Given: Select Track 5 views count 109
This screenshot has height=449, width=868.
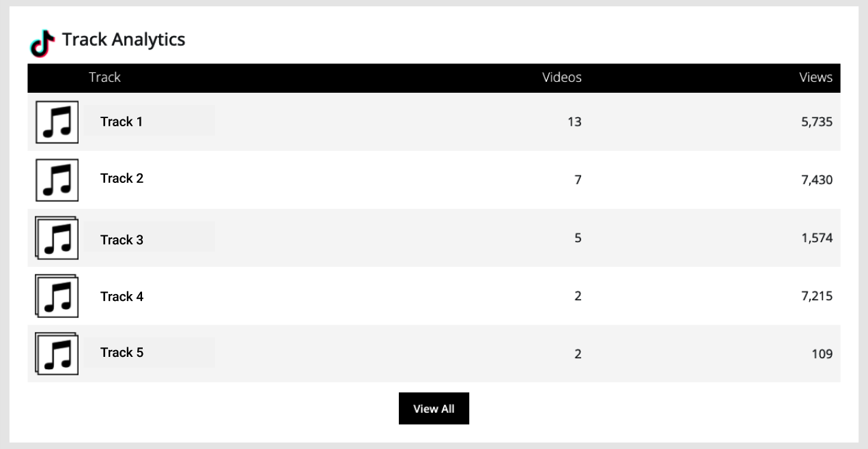Looking at the screenshot, I should [x=822, y=354].
